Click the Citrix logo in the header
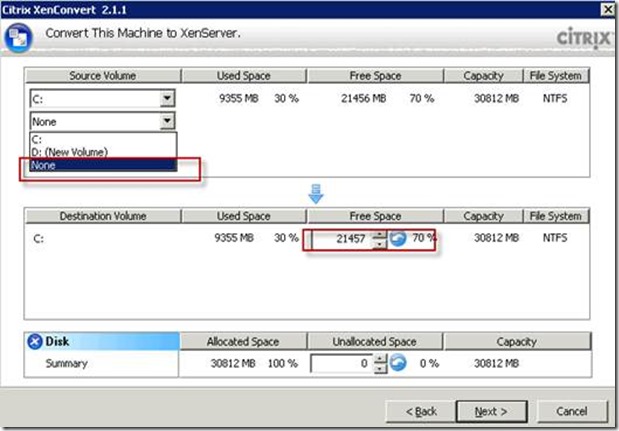Screen dimensions: 619x431 584,38
